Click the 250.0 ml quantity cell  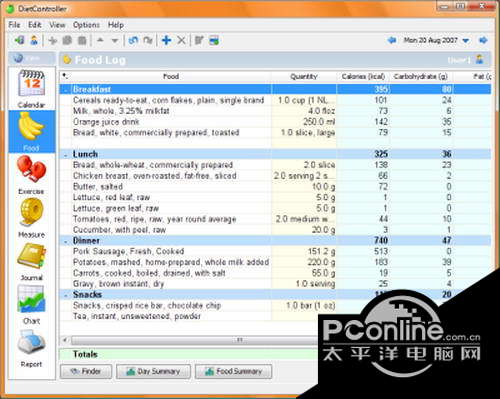pyautogui.click(x=304, y=122)
